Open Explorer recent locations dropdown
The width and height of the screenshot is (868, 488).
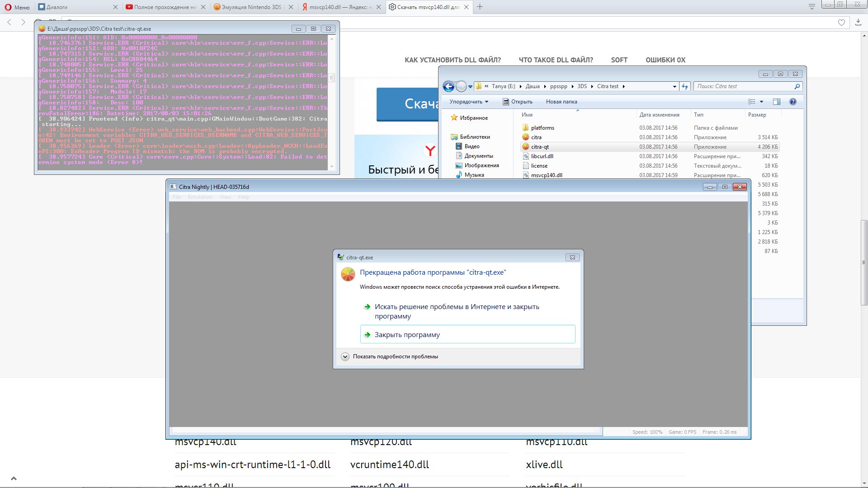[470, 86]
